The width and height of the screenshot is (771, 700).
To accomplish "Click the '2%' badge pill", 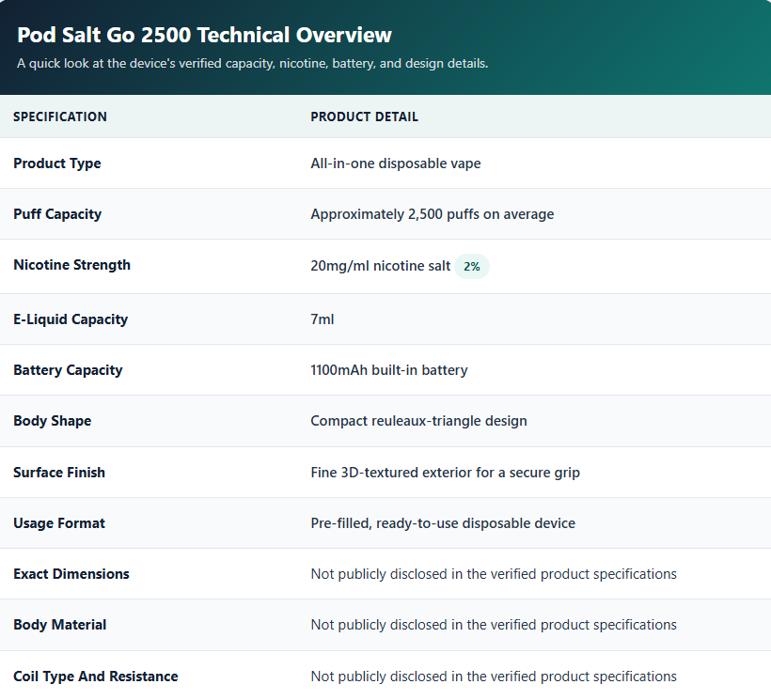I will click(x=472, y=266).
